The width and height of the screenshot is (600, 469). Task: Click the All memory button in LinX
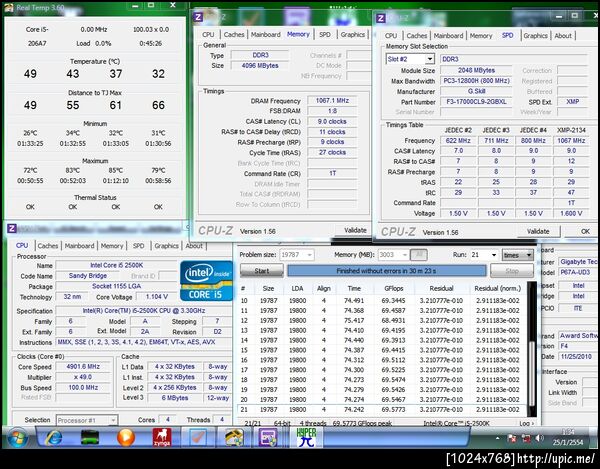419,255
